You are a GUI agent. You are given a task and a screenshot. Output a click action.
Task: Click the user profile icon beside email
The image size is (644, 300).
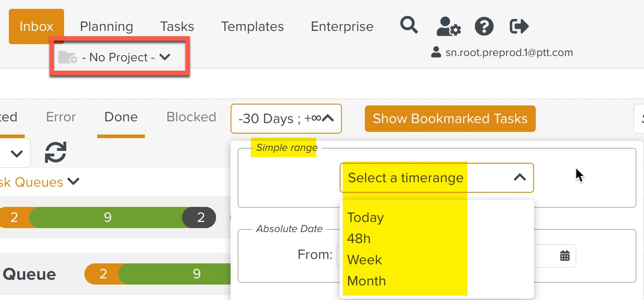coord(436,52)
